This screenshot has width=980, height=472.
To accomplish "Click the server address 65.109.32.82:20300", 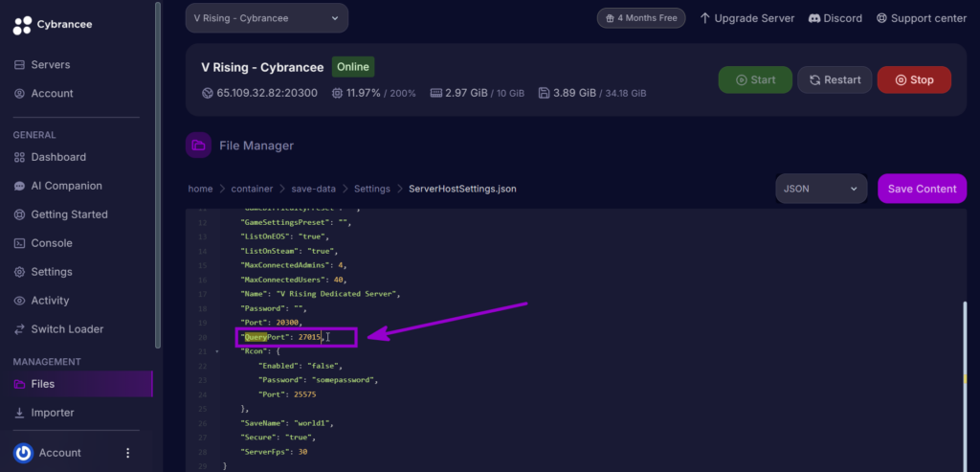I will click(x=267, y=93).
